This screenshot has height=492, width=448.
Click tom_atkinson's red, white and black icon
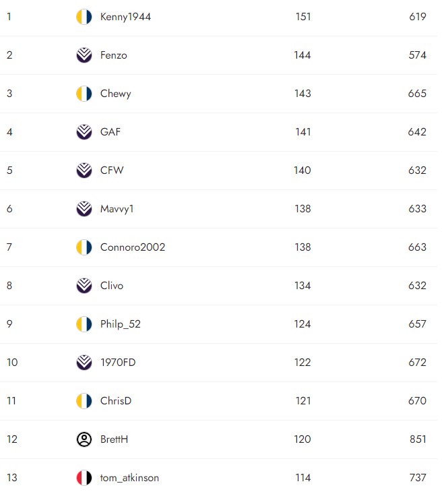coord(84,478)
